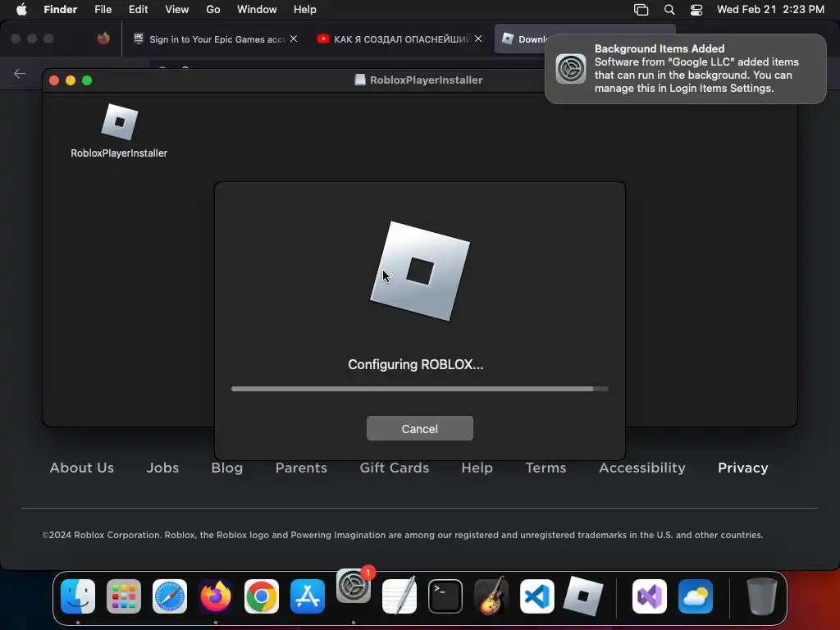Launch Firefox from the Dock
840x630 pixels.
(216, 596)
